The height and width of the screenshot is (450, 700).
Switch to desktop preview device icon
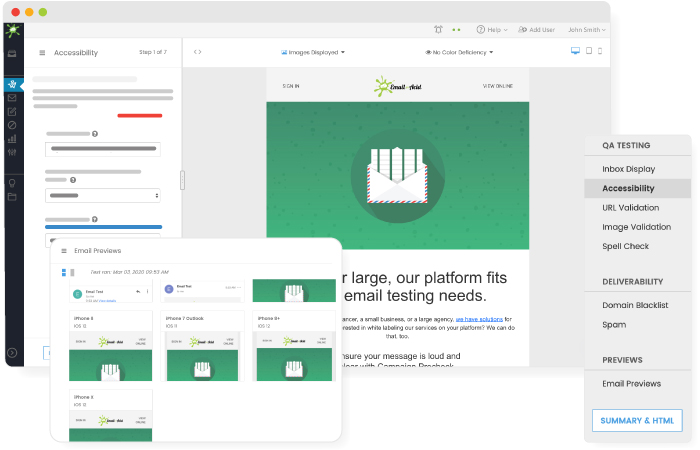pos(575,51)
